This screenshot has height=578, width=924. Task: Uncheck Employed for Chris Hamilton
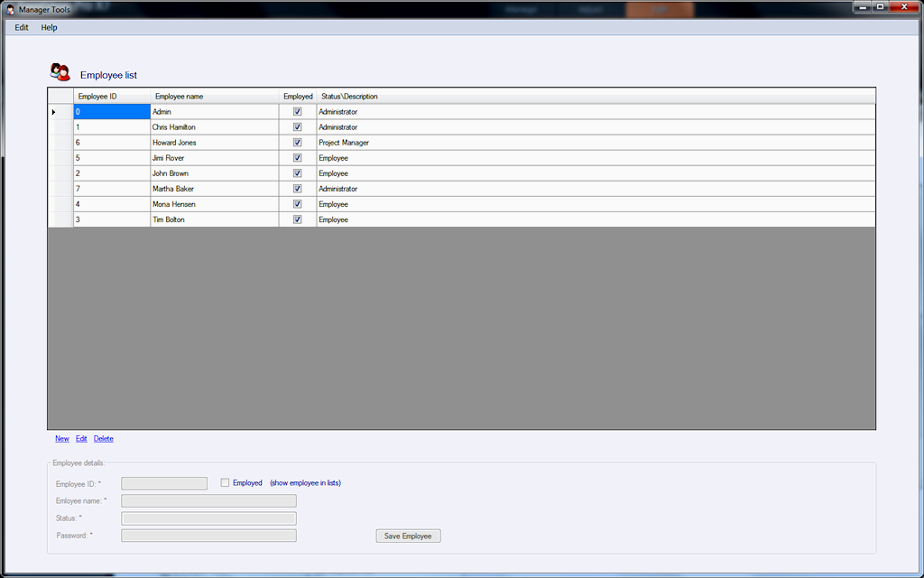(297, 127)
